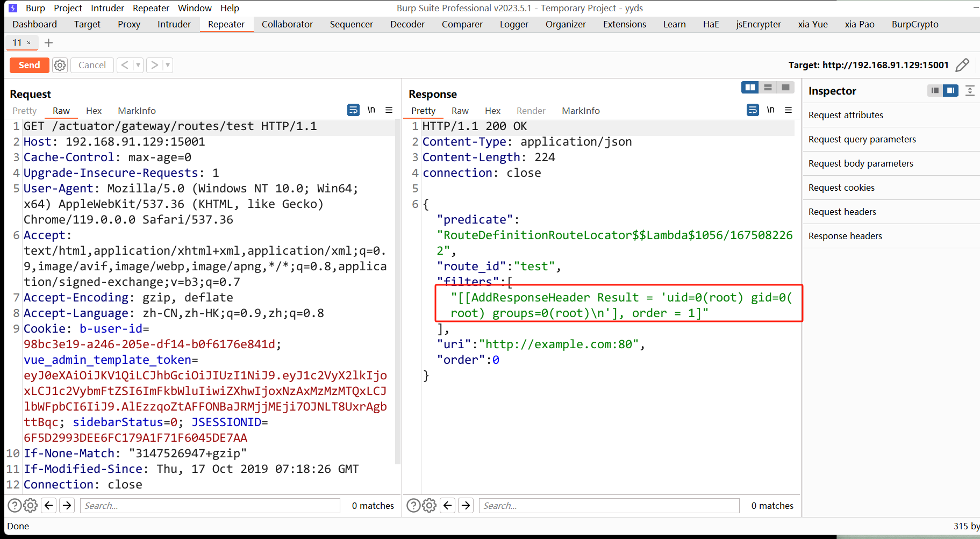This screenshot has width=980, height=539.
Task: Expand Request cookies section
Action: [891, 188]
